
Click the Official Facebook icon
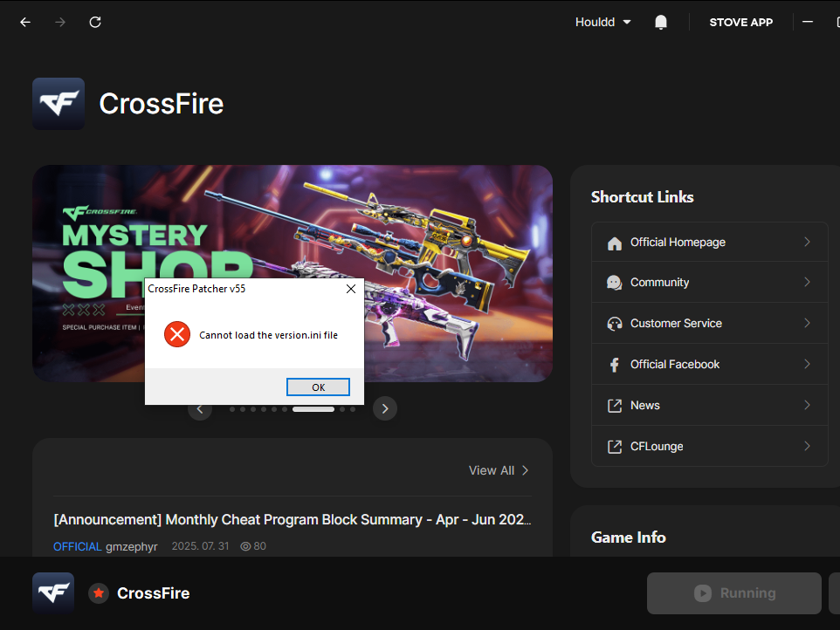click(614, 365)
